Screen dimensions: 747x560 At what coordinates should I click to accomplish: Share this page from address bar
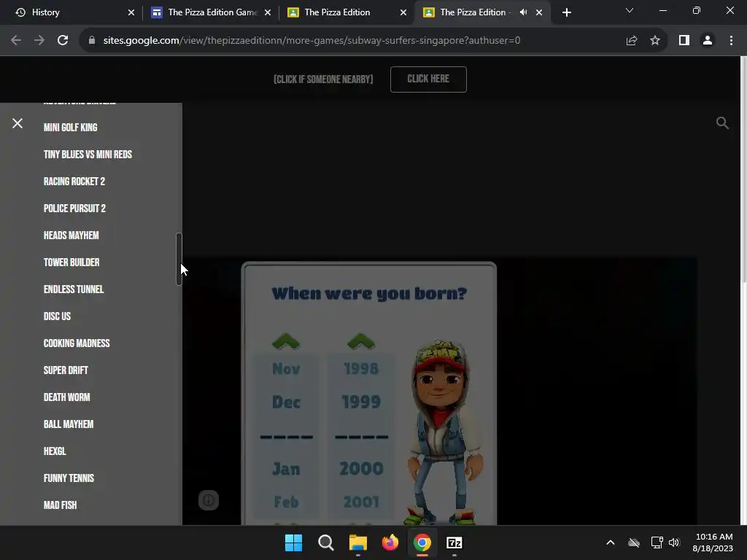click(631, 41)
